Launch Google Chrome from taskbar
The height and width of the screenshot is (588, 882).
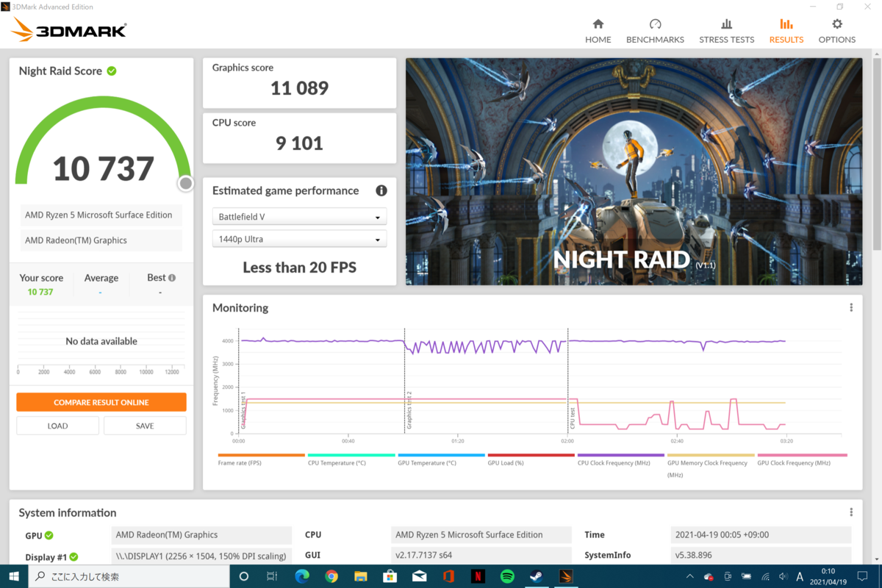[x=331, y=576]
